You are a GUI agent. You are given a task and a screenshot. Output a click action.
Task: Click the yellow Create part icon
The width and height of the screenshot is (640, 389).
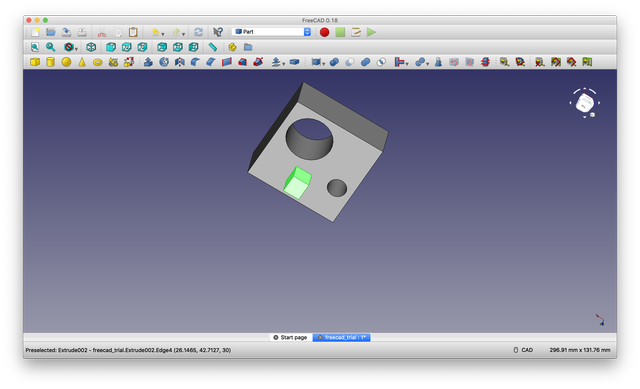point(232,47)
